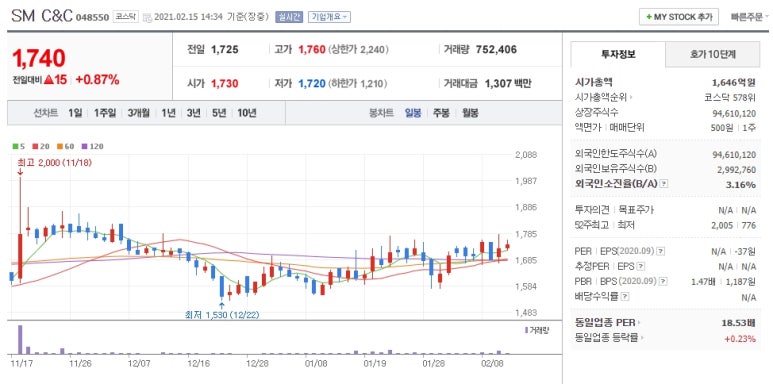Expand 동일업종 등락률 arrow link

[610, 338]
